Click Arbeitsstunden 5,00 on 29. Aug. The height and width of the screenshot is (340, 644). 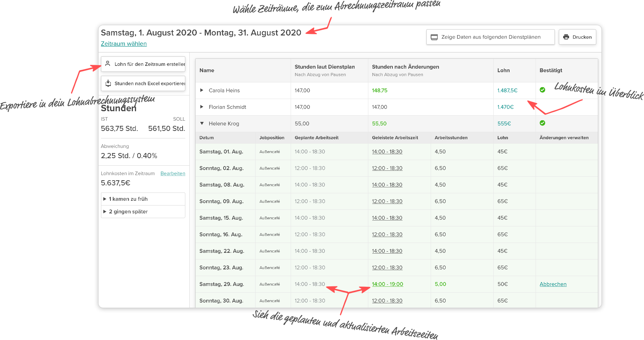tap(440, 284)
